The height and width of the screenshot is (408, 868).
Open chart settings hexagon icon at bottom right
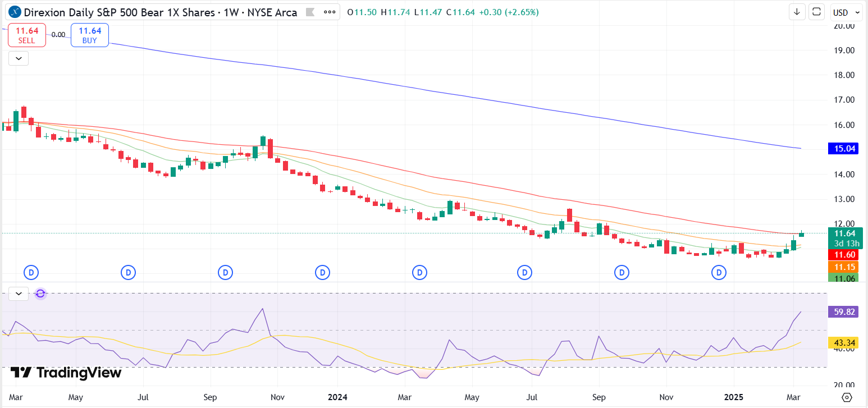[x=847, y=397]
